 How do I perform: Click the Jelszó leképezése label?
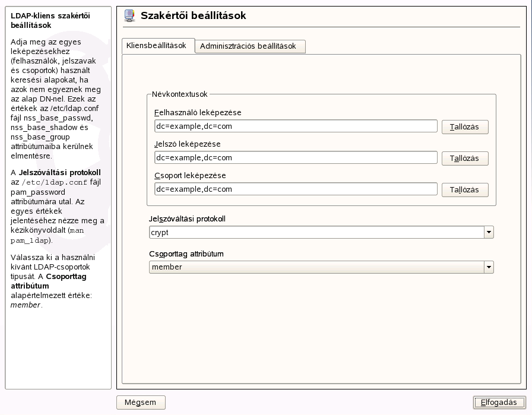(187, 144)
